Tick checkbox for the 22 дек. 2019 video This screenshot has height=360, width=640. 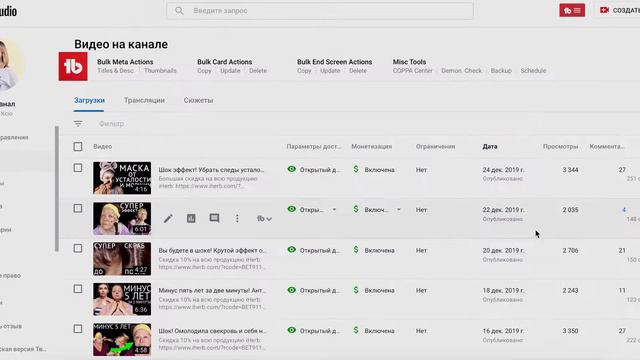[78, 208]
